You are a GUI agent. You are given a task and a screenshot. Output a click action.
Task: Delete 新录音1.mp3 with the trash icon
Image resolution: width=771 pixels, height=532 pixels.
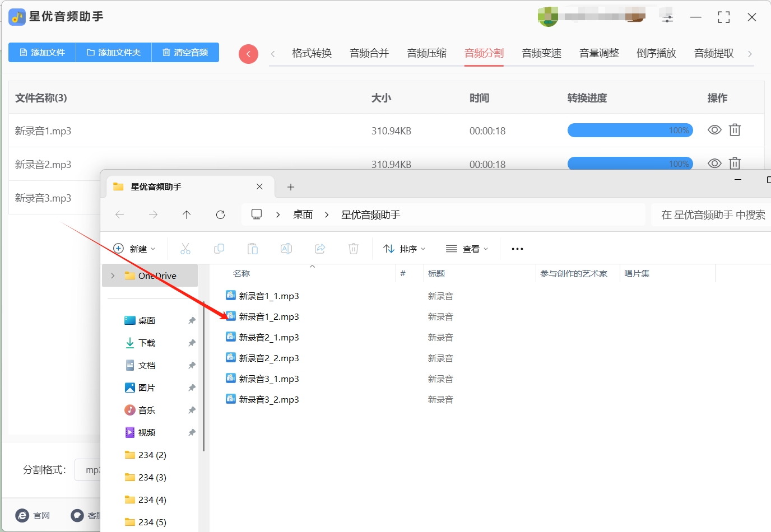(x=735, y=130)
